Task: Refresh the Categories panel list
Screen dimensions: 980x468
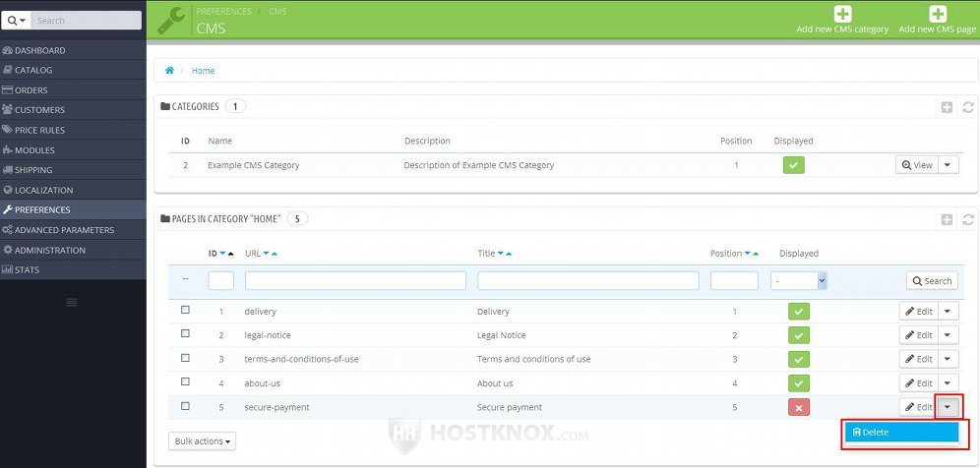Action: (x=968, y=107)
